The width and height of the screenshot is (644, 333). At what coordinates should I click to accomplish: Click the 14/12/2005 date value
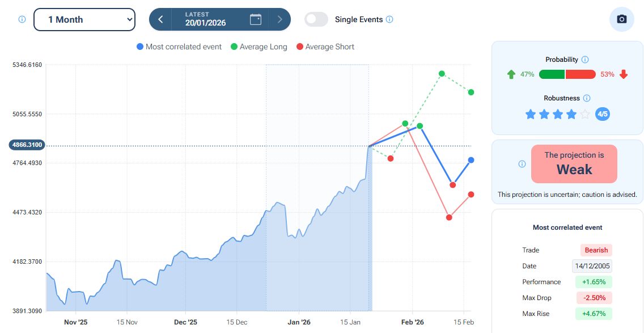pos(592,266)
